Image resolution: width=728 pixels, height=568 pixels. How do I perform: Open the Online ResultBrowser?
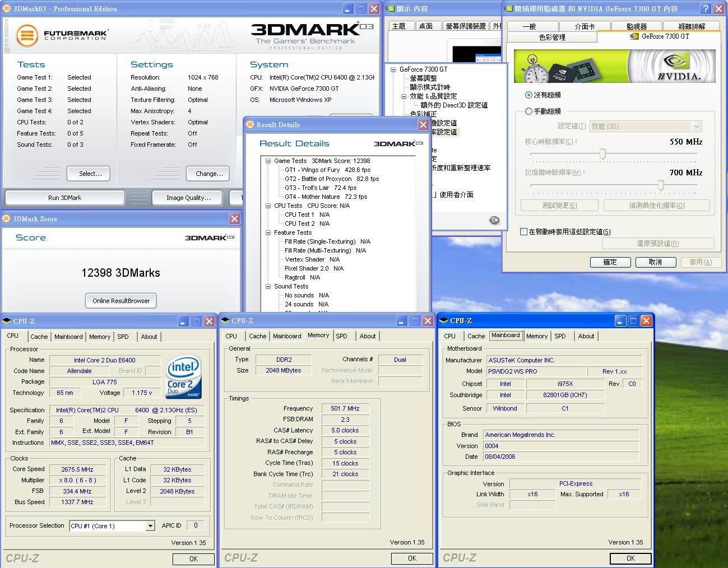[121, 301]
